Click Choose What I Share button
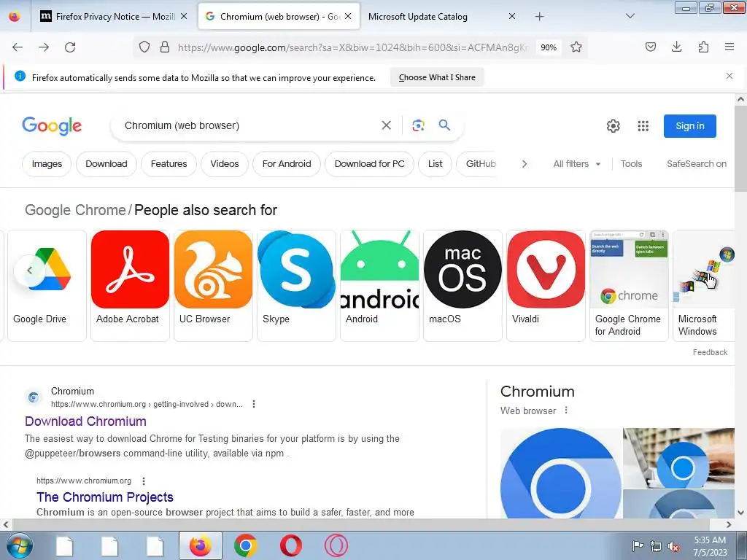 point(437,77)
